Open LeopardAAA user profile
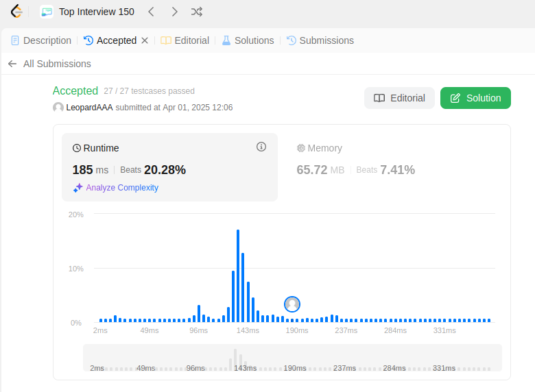 tap(89, 108)
